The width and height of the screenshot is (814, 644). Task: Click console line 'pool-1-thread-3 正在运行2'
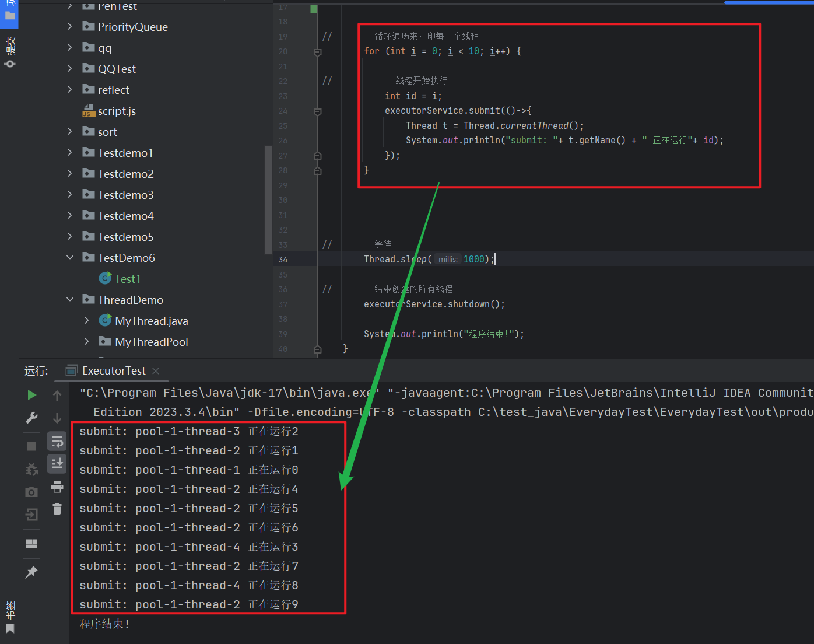[217, 431]
